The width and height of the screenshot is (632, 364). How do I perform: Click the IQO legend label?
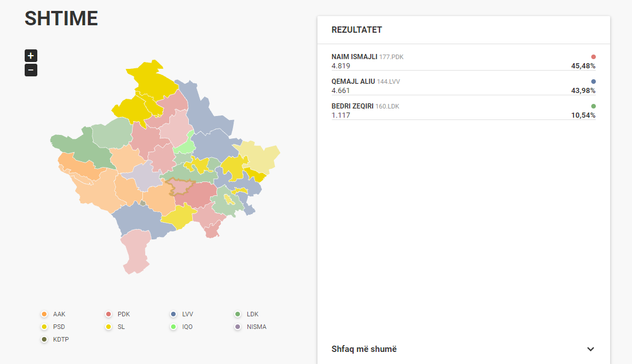coord(188,327)
